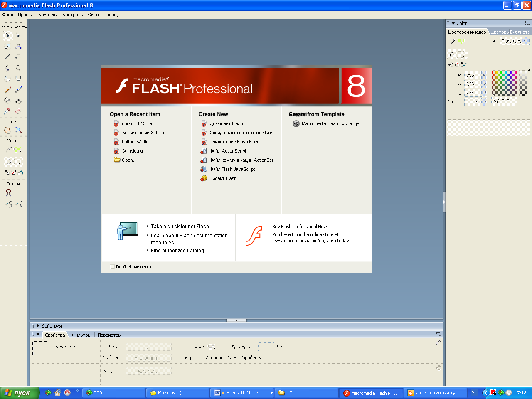
Task: Select the Gradient Transform tool
Action: pos(18,46)
